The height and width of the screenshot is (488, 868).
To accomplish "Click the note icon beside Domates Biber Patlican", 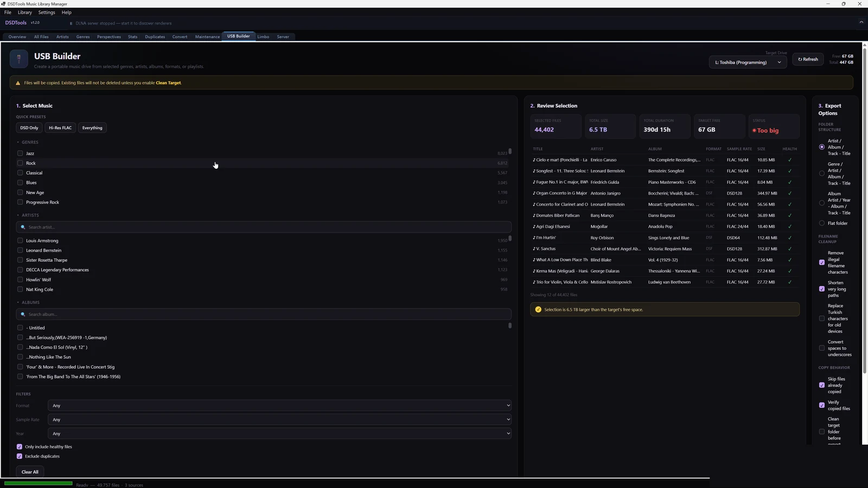I will [x=534, y=216].
